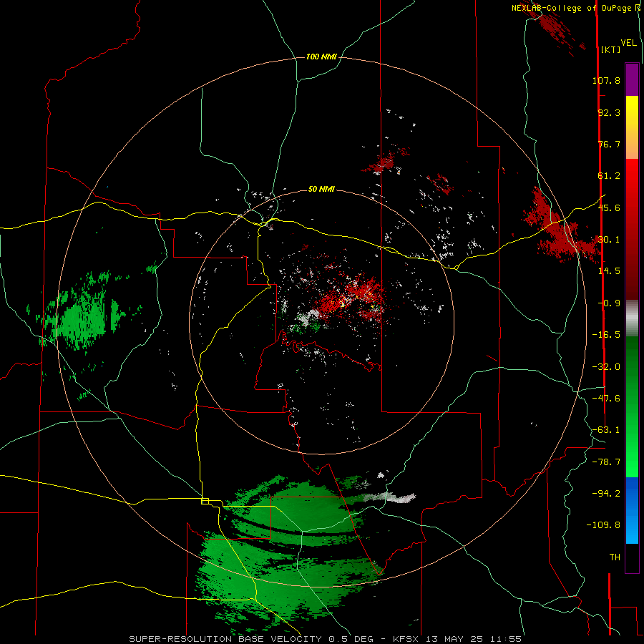Click the TH legend label
644x644 pixels.
(615, 557)
